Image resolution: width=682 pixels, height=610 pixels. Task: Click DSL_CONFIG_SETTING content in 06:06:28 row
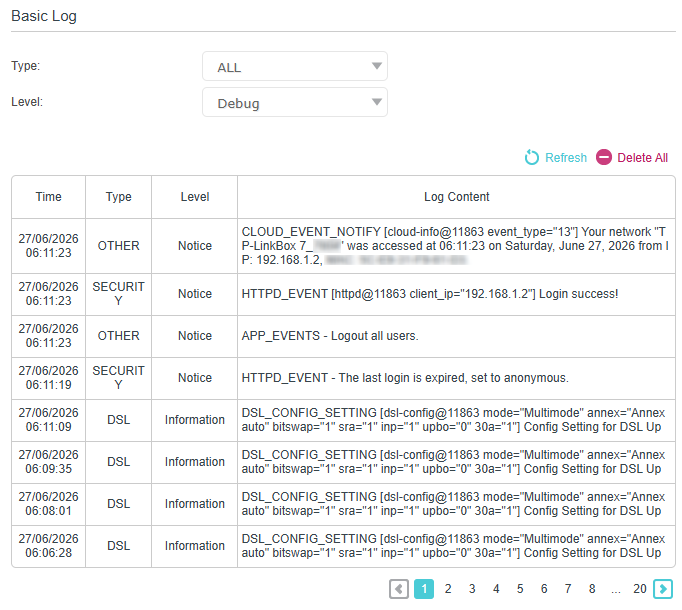pyautogui.click(x=456, y=546)
